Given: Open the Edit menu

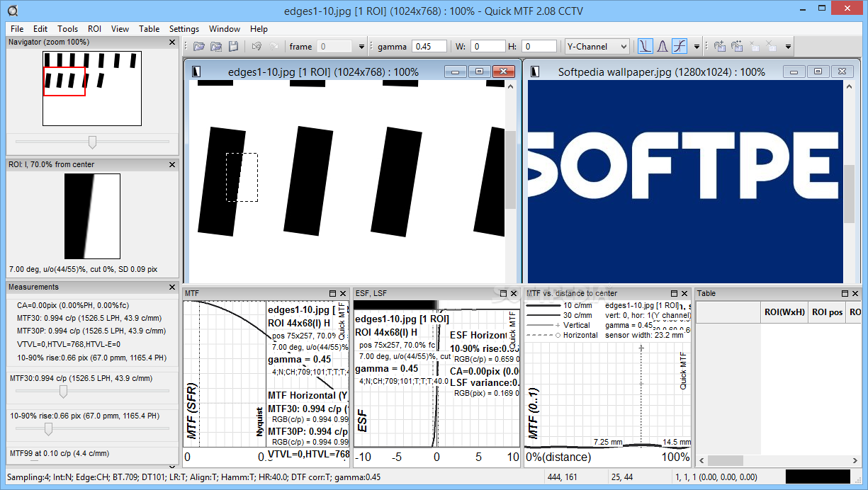Looking at the screenshot, I should (40, 29).
